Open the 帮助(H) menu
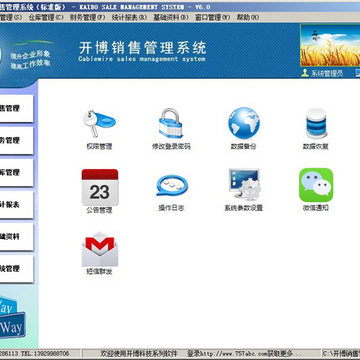360x360 pixels. 247,17
